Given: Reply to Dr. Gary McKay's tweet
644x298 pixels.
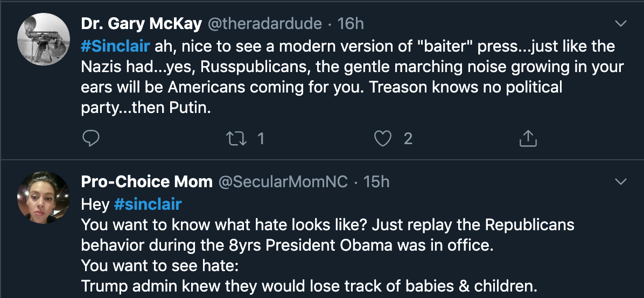Looking at the screenshot, I should coord(91,139).
